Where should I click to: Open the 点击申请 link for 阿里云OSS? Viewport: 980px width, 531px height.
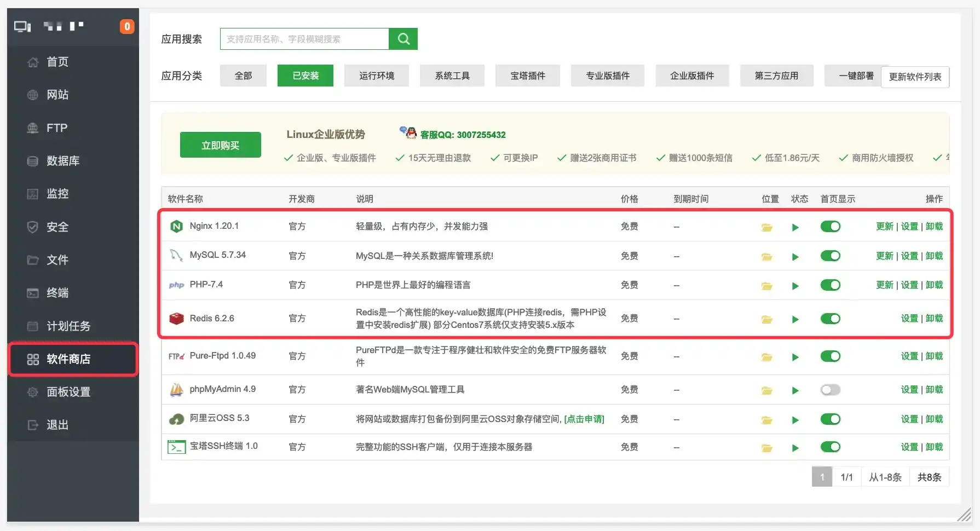(x=584, y=419)
